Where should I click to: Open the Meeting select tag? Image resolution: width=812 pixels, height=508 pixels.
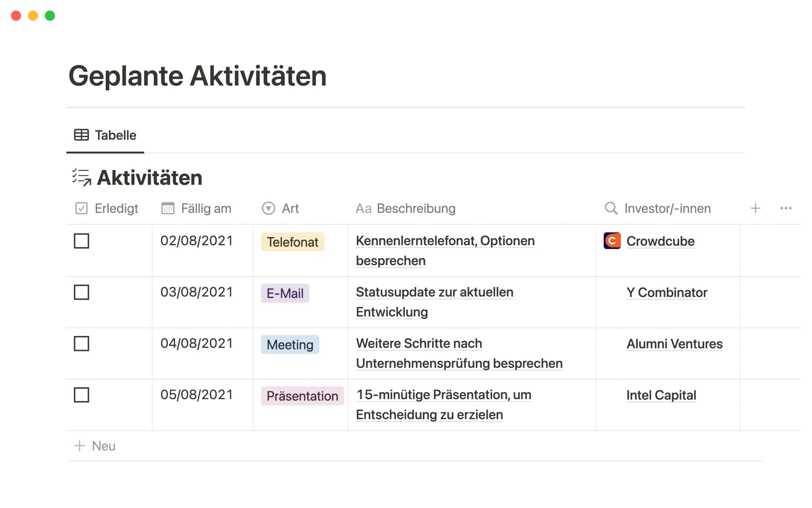tap(290, 345)
